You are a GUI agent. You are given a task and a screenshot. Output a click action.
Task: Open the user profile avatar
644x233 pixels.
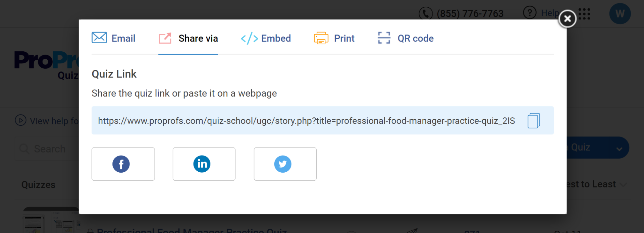[620, 14]
